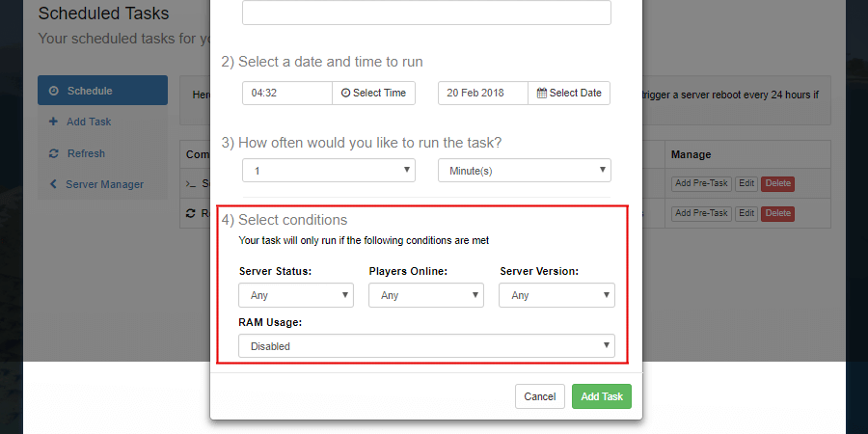Click the green Add Task button
Screen dimensions: 868x434
(x=602, y=396)
